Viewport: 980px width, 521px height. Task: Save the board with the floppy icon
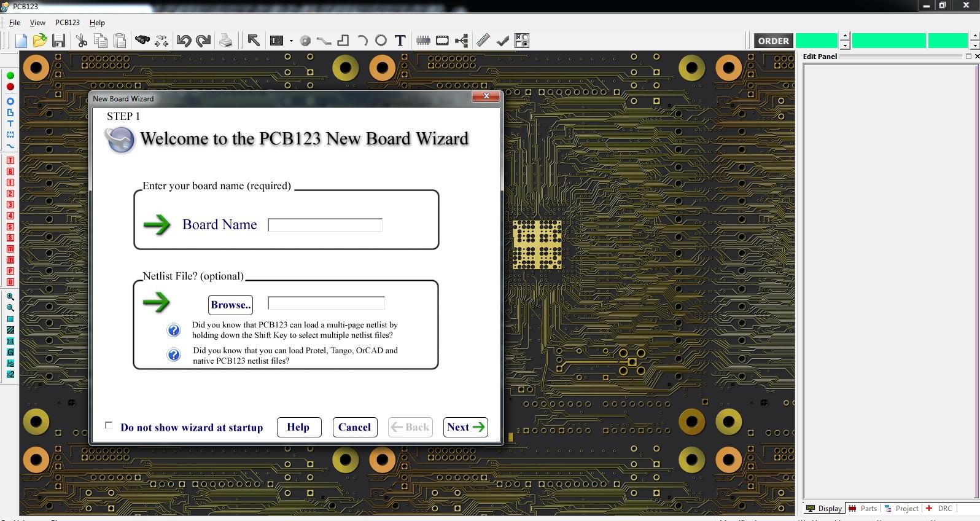pyautogui.click(x=58, y=41)
